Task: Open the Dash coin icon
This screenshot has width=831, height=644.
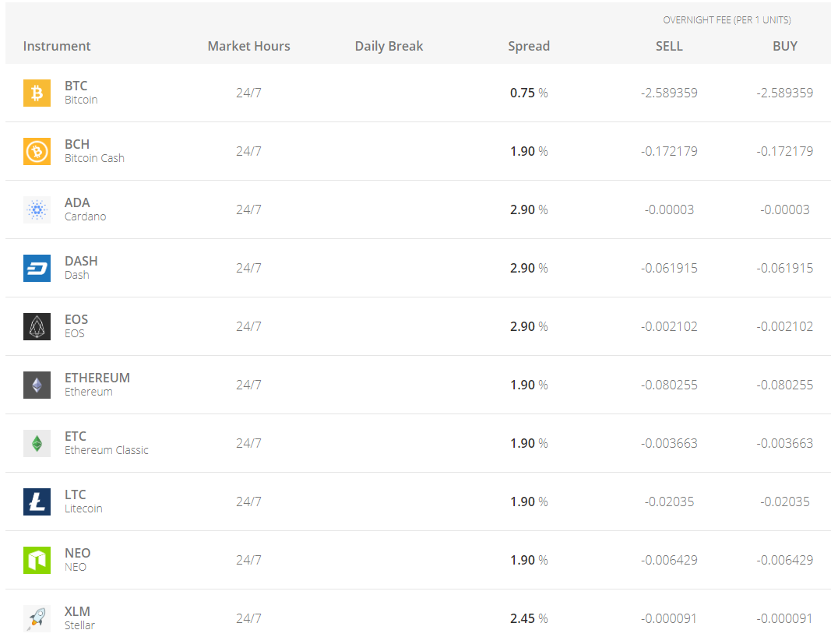Action: tap(37, 268)
